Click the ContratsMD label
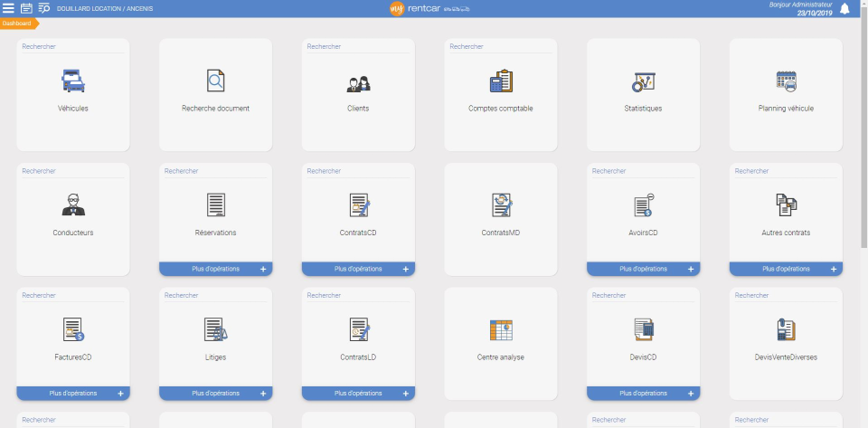Screen dimensions: 868x428 501,233
